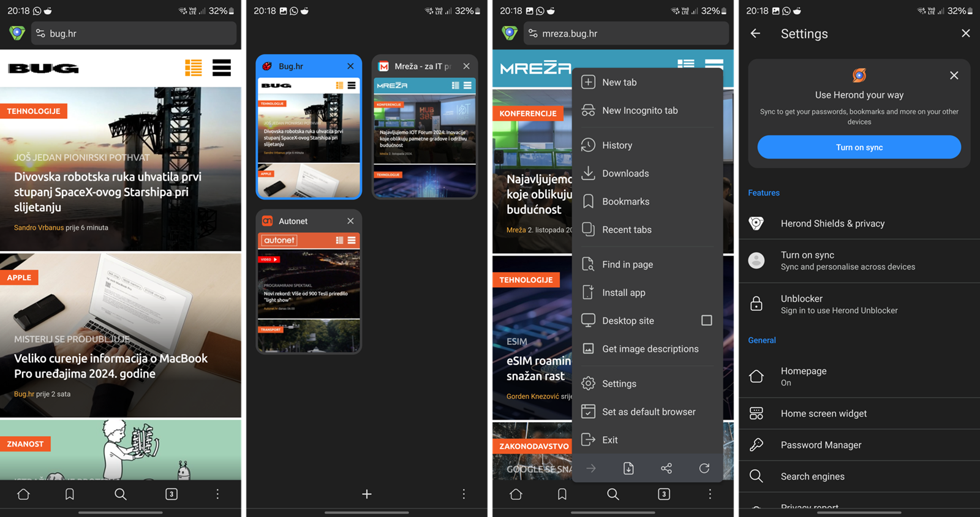Open the Unblocker setting
980x517 pixels.
click(x=859, y=304)
